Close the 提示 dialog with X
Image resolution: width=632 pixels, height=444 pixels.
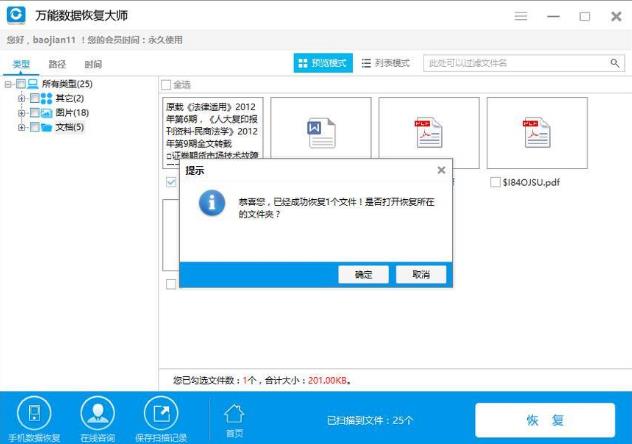441,171
